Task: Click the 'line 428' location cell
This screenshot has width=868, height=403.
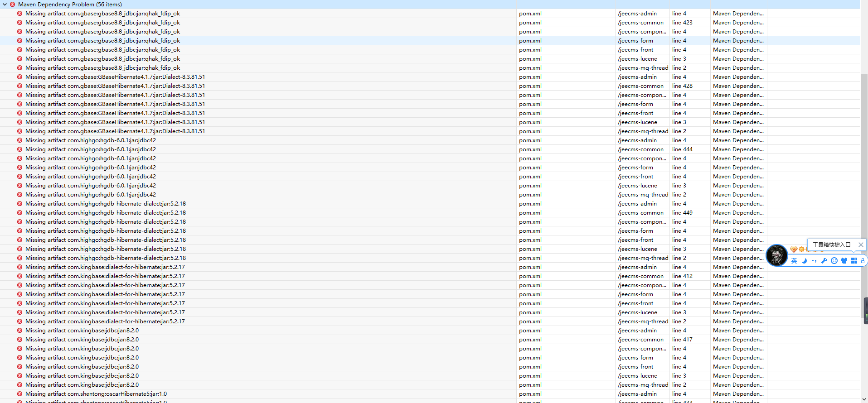Action: coord(682,86)
